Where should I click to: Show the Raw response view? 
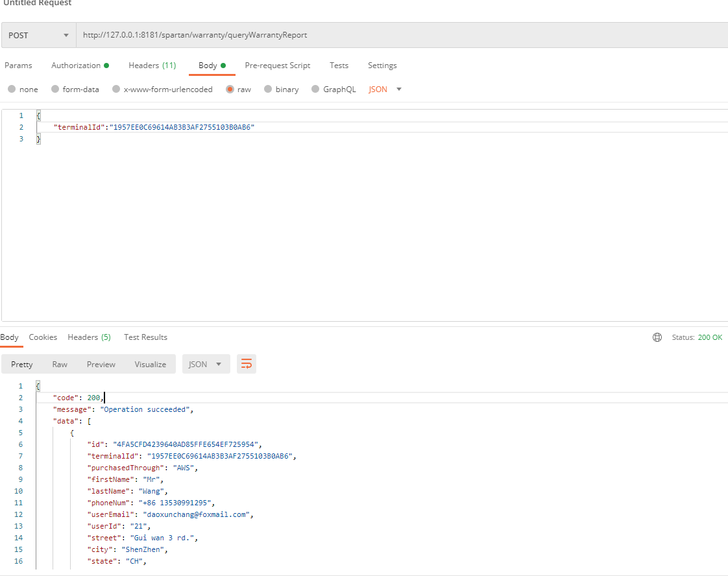[60, 365]
